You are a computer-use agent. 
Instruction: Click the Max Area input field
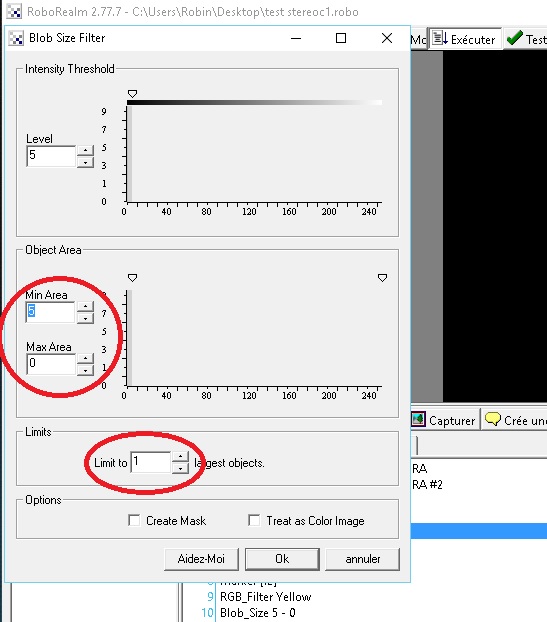51,364
